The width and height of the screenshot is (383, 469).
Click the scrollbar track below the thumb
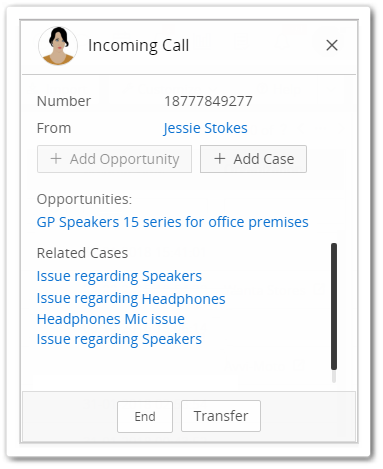[x=334, y=376]
